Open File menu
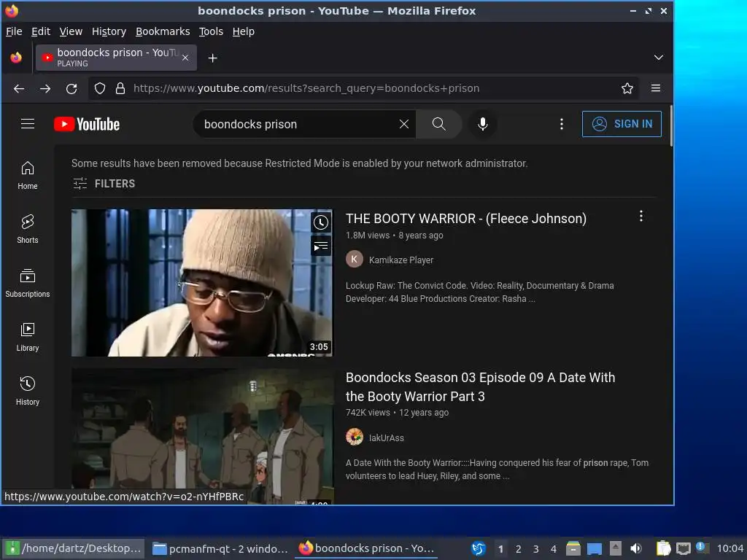Image resolution: width=747 pixels, height=560 pixels. tap(14, 31)
